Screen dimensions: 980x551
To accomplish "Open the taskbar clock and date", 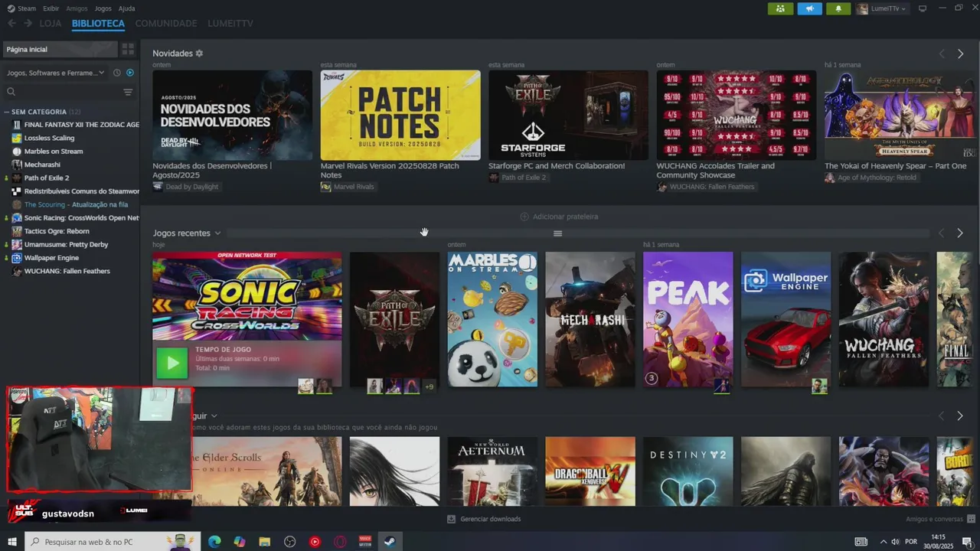I will click(x=938, y=542).
